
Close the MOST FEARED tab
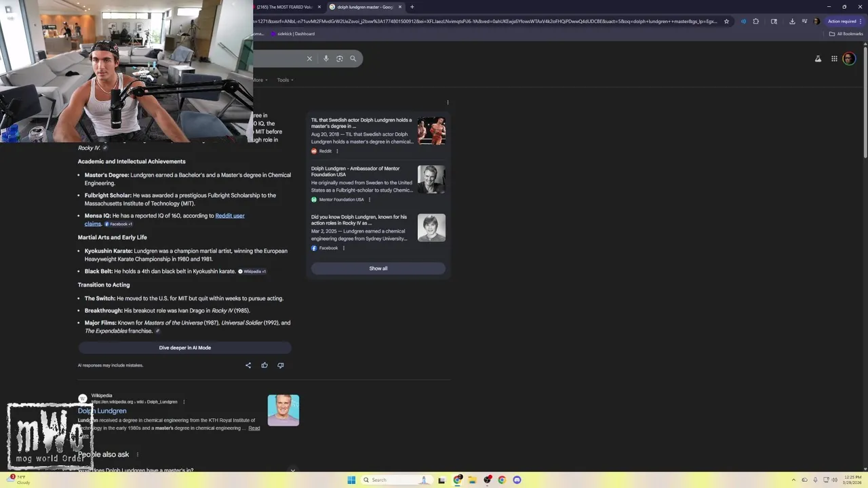pyautogui.click(x=319, y=7)
